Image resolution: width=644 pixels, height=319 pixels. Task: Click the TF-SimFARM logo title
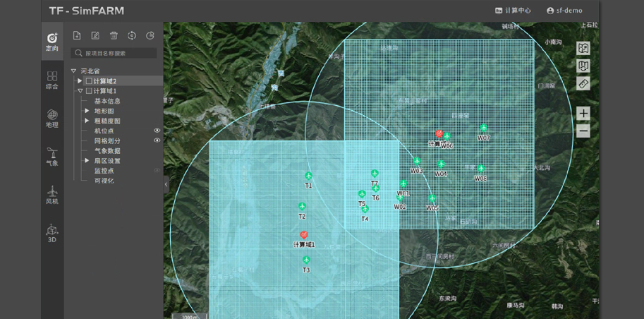point(87,11)
